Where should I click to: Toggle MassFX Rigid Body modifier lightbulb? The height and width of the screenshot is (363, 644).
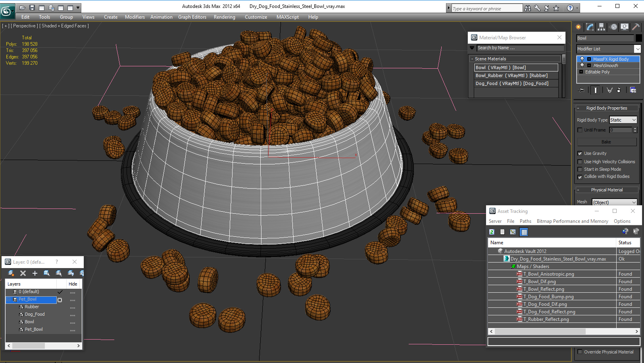point(582,59)
